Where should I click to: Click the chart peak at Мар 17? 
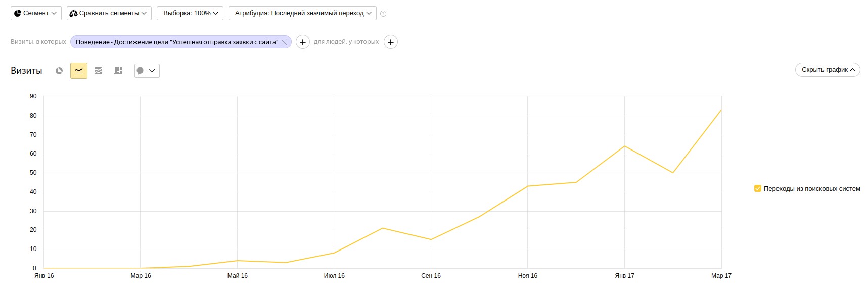click(x=721, y=110)
